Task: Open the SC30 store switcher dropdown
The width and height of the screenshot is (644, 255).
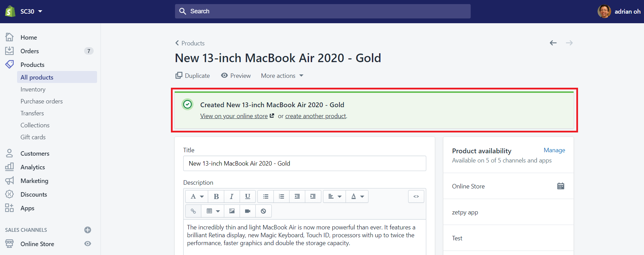Action: pos(31,11)
